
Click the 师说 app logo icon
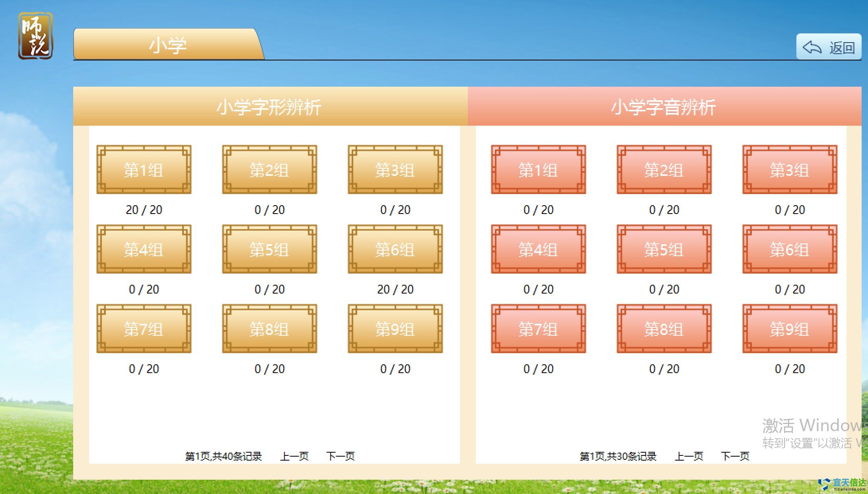coord(35,36)
